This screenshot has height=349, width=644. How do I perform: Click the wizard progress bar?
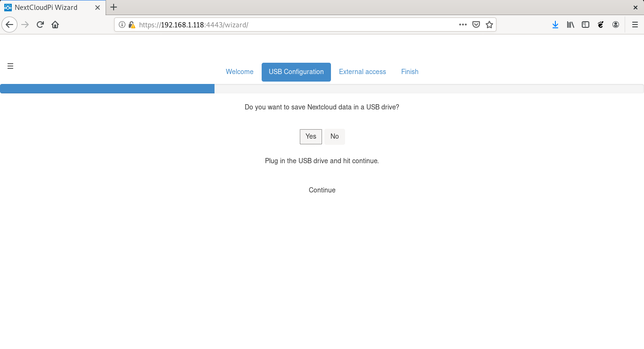[322, 89]
